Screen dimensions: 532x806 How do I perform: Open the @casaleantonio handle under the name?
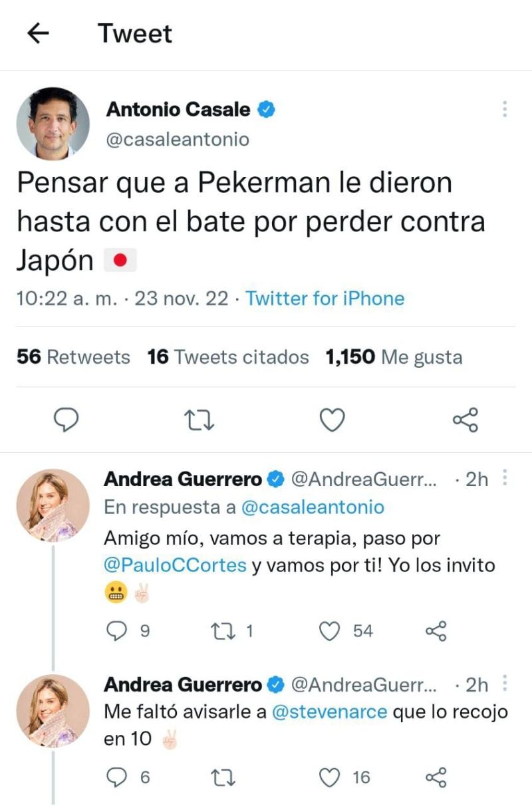click(x=178, y=140)
